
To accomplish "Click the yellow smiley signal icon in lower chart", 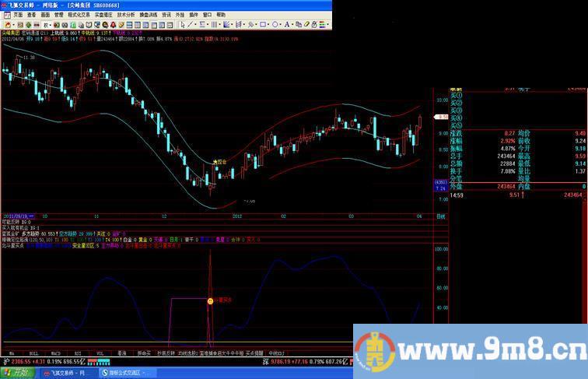I will tap(209, 300).
